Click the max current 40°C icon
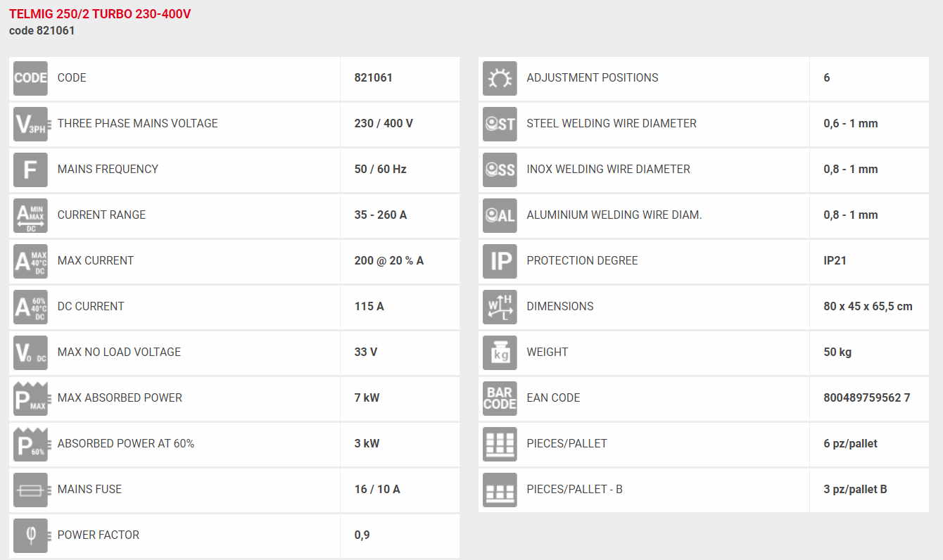The image size is (943, 560). click(30, 261)
